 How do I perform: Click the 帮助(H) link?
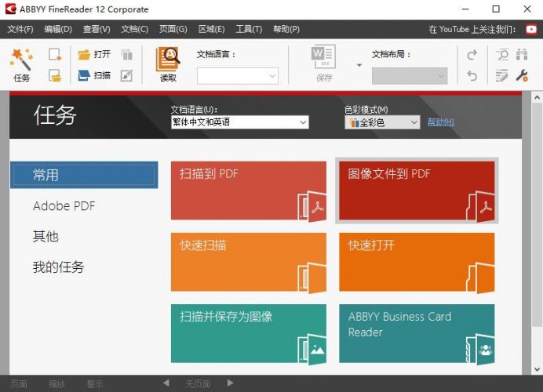[440, 122]
